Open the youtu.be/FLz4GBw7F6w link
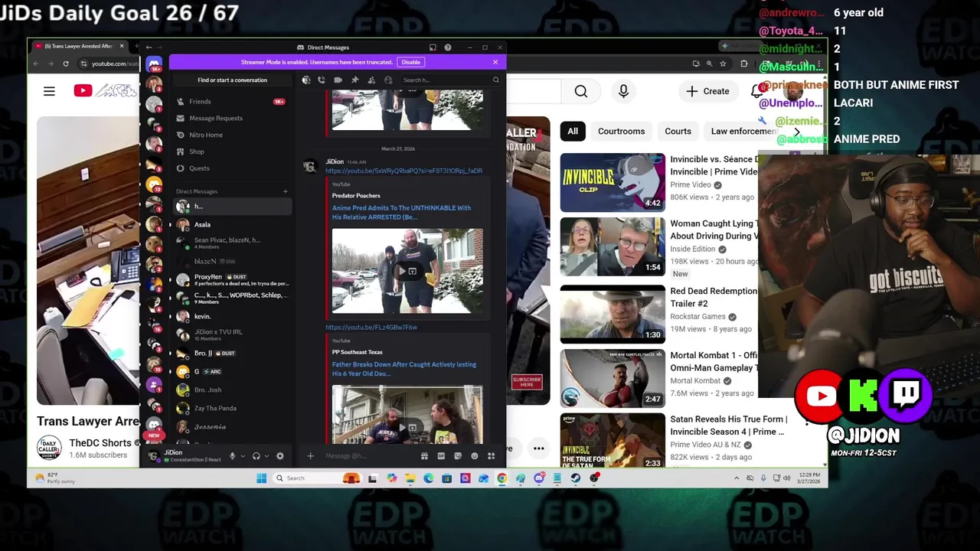 [x=371, y=328]
